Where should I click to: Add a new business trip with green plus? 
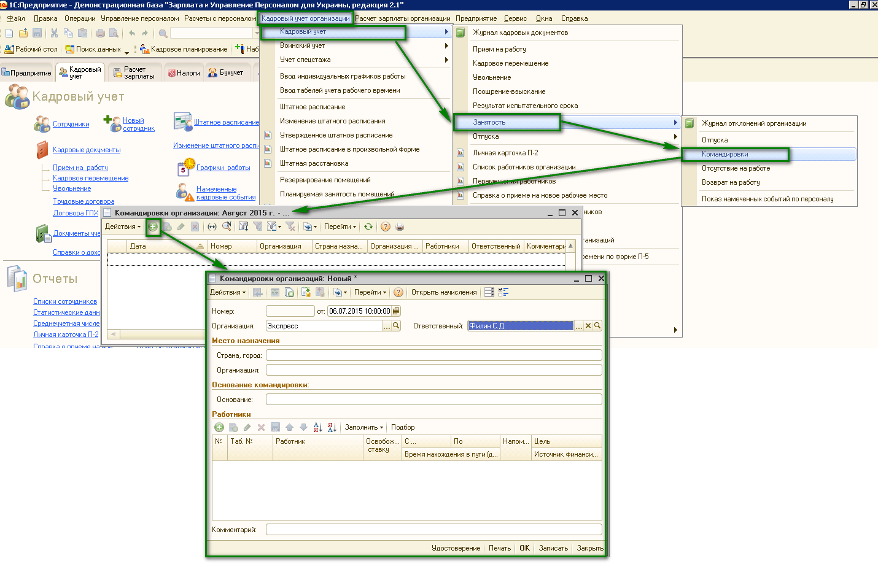point(153,226)
